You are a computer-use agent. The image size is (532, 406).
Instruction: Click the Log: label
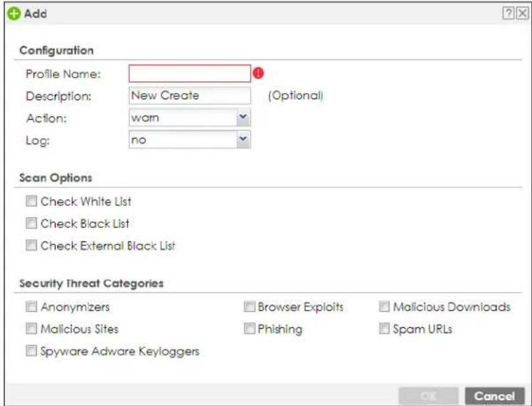[x=37, y=140]
